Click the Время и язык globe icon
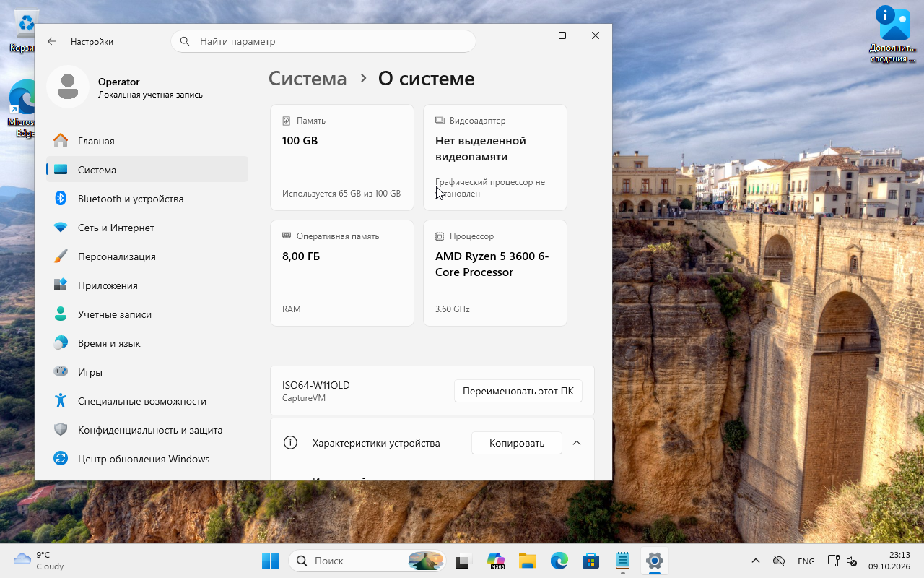The width and height of the screenshot is (924, 578). [61, 343]
